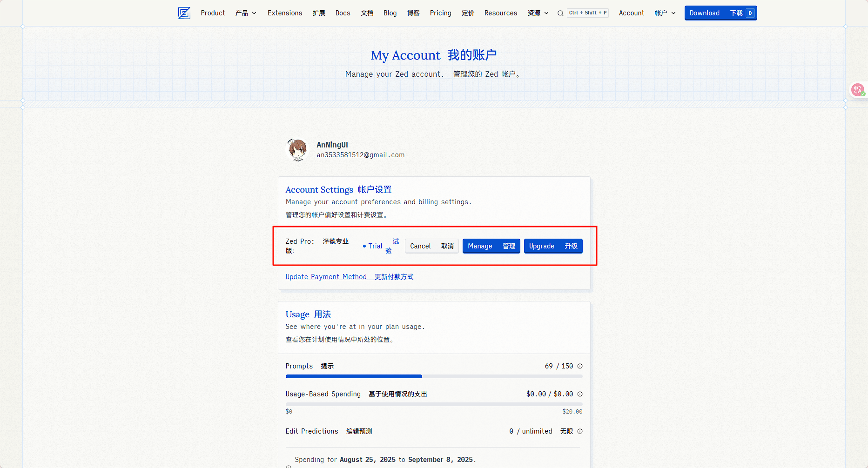Screen dimensions: 868x468
Task: Click the Zed logo icon
Action: coord(184,13)
